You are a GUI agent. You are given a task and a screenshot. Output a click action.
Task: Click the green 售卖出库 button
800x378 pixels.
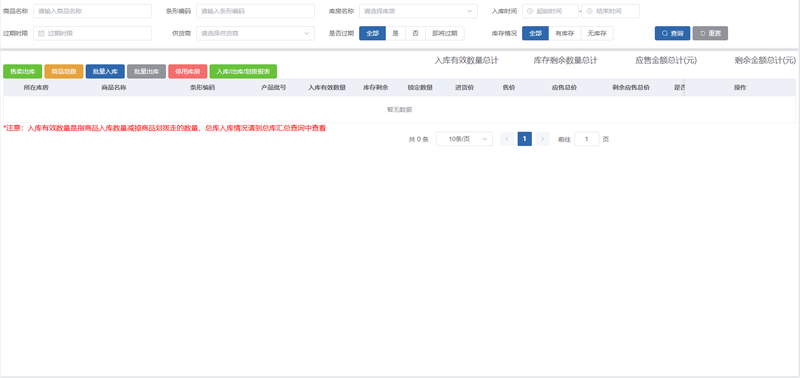22,71
